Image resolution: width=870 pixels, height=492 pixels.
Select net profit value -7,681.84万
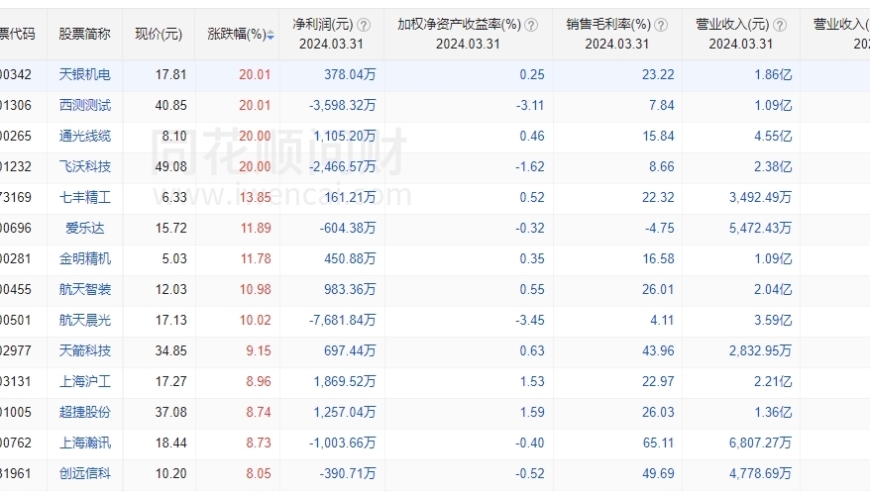coord(343,320)
